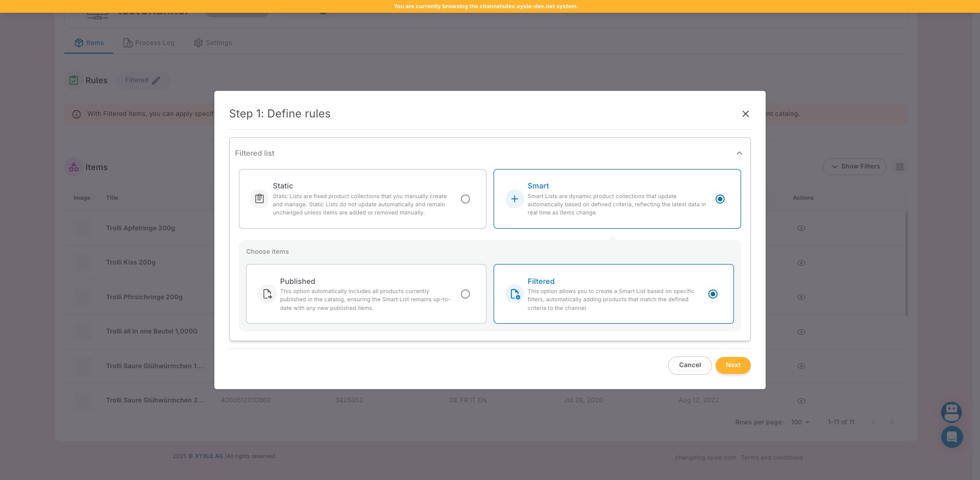Click the Next button
The image size is (980, 480).
pos(732,365)
